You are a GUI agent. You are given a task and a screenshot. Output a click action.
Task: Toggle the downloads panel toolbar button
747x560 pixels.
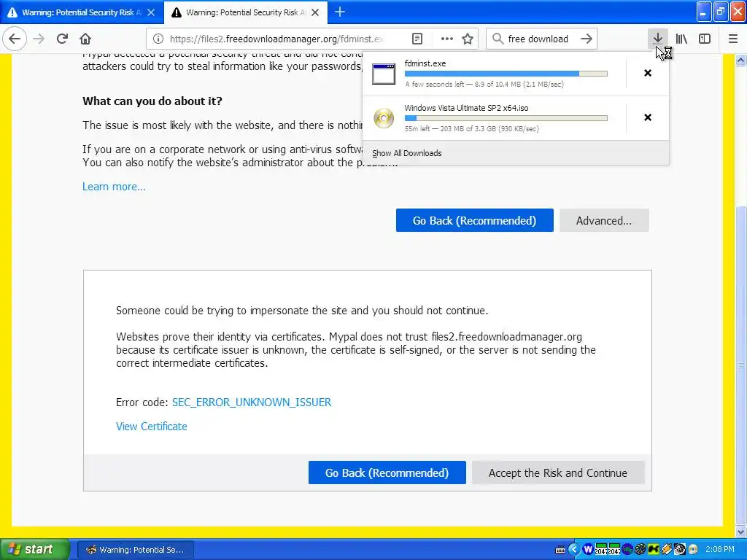click(x=658, y=39)
